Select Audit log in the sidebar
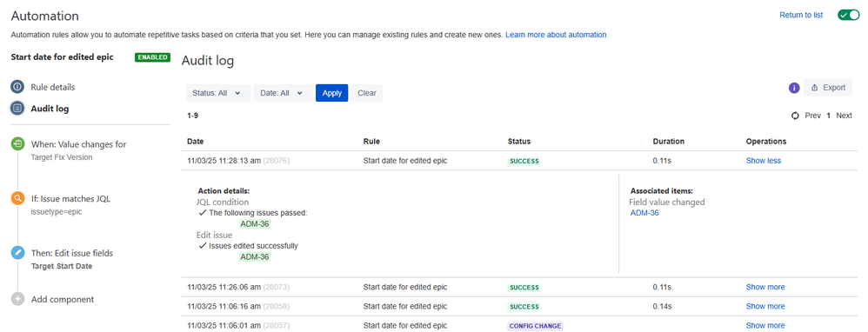 tap(50, 109)
